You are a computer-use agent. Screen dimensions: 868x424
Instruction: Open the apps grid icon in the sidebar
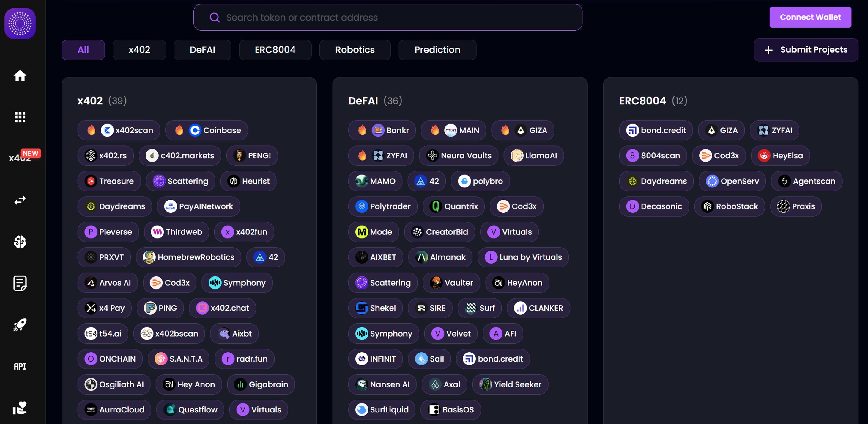point(20,117)
